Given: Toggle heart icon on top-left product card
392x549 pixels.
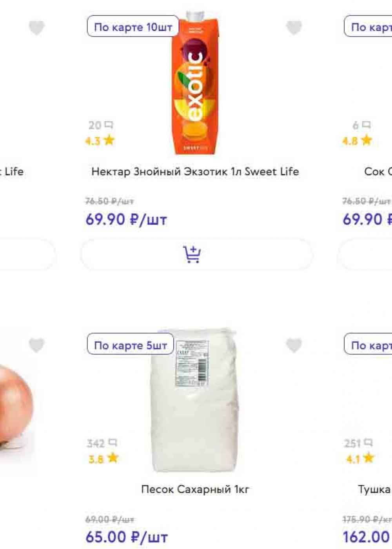Looking at the screenshot, I should 36,28.
